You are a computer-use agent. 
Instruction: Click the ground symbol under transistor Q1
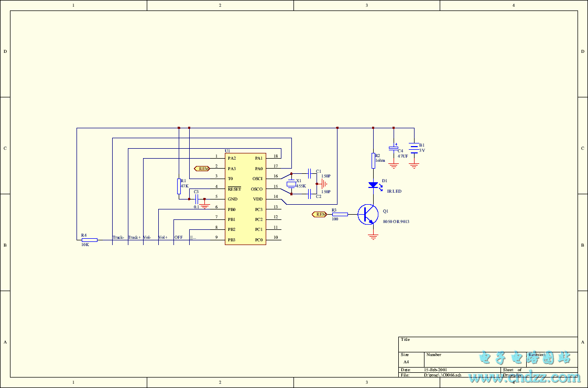pyautogui.click(x=373, y=236)
